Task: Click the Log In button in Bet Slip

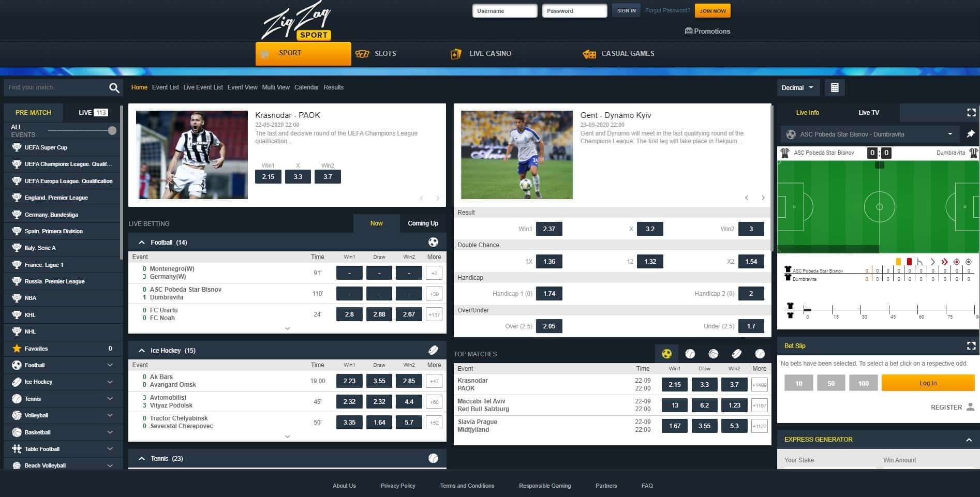Action: [928, 383]
